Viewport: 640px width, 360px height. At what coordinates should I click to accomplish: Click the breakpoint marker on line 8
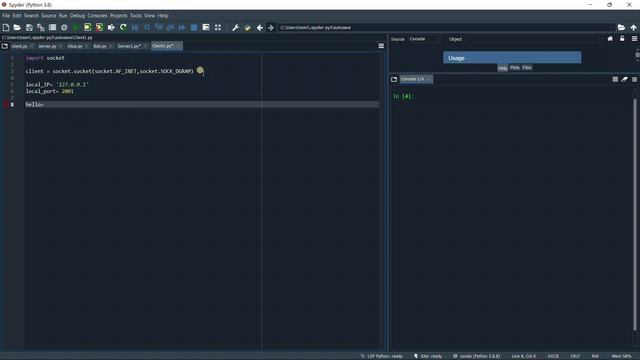point(7,104)
